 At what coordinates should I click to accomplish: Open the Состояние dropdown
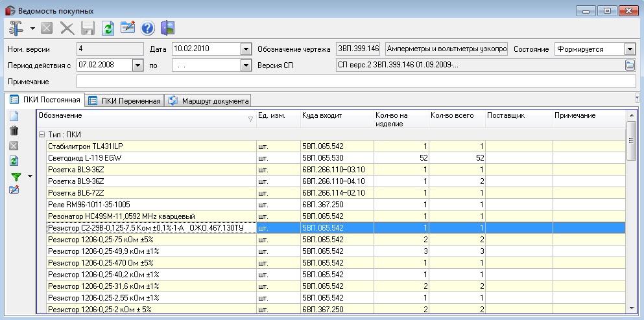coord(630,49)
